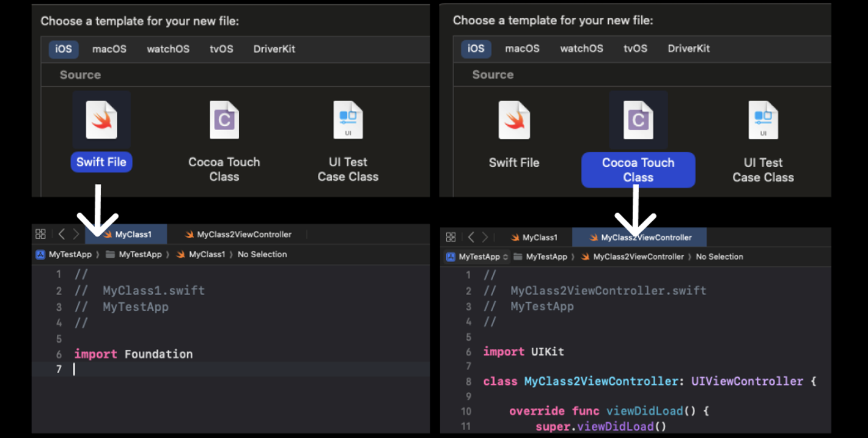Click 'super.viewDidLoad()' code line
This screenshot has height=438, width=868.
(x=601, y=426)
